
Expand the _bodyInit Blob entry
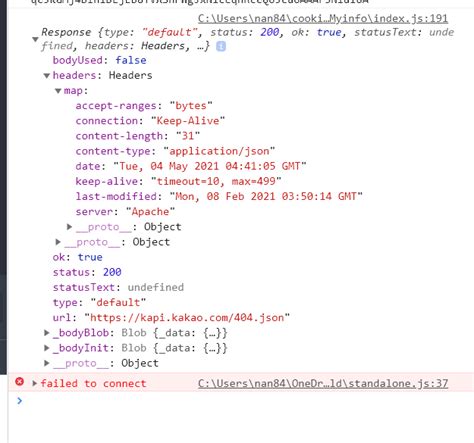click(47, 348)
